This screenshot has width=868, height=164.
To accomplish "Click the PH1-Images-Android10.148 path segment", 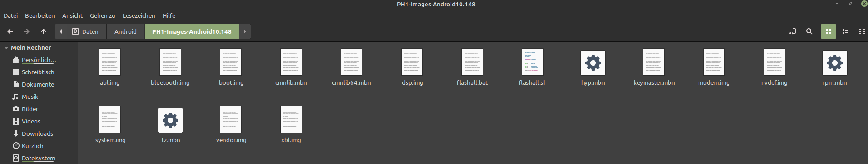I will tap(192, 31).
